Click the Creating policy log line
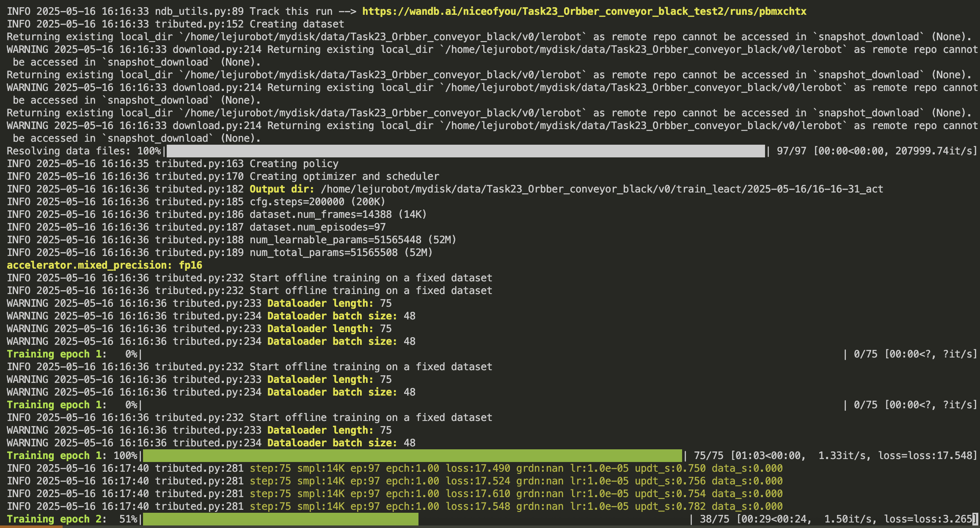This screenshot has width=980, height=528. [x=294, y=164]
